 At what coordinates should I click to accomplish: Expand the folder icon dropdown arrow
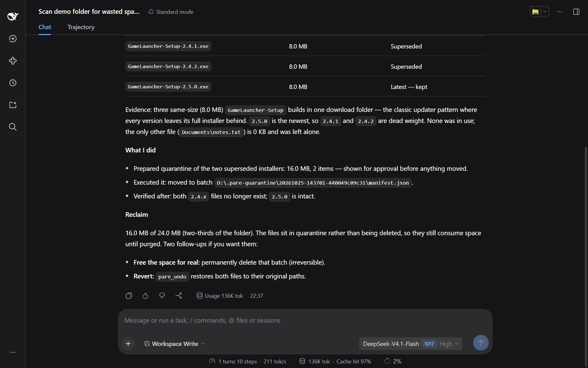coord(545,12)
